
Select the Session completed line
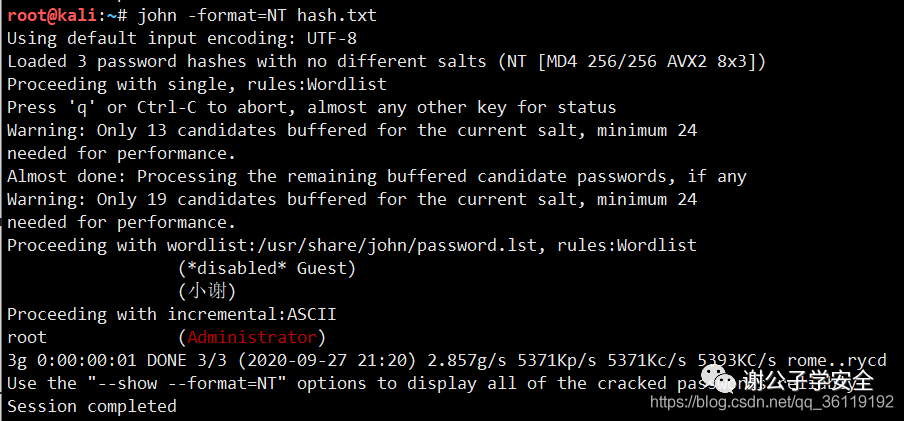92,407
